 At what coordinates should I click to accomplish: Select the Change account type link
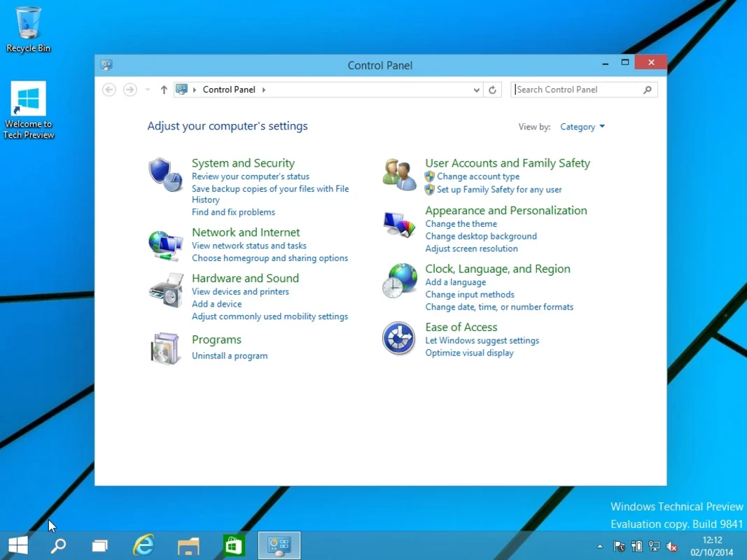tap(477, 176)
